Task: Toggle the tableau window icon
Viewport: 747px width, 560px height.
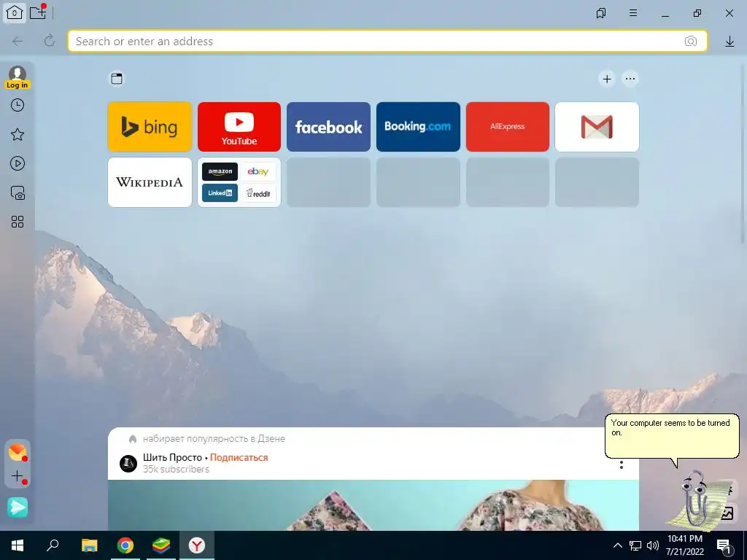Action: (x=117, y=79)
